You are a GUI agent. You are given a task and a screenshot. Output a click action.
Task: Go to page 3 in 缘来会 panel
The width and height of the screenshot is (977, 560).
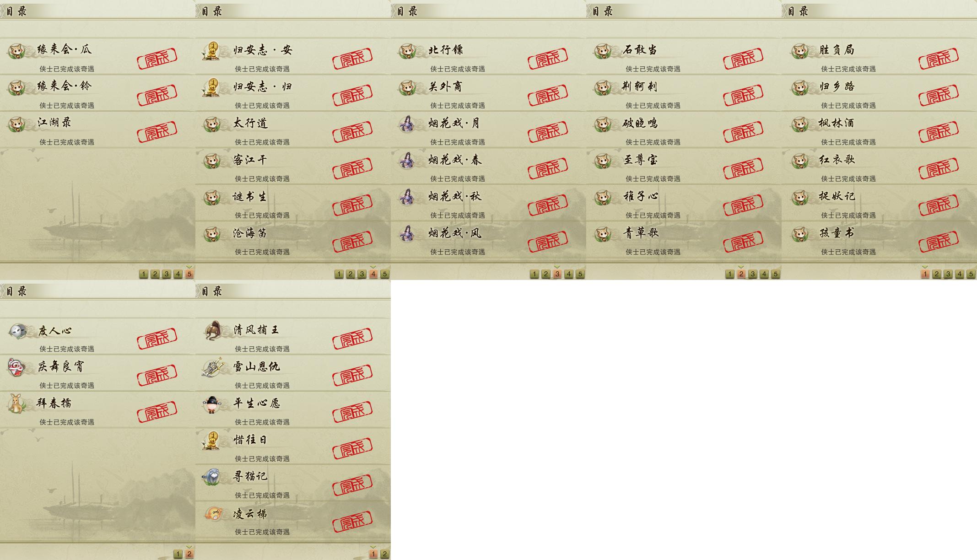click(x=167, y=274)
